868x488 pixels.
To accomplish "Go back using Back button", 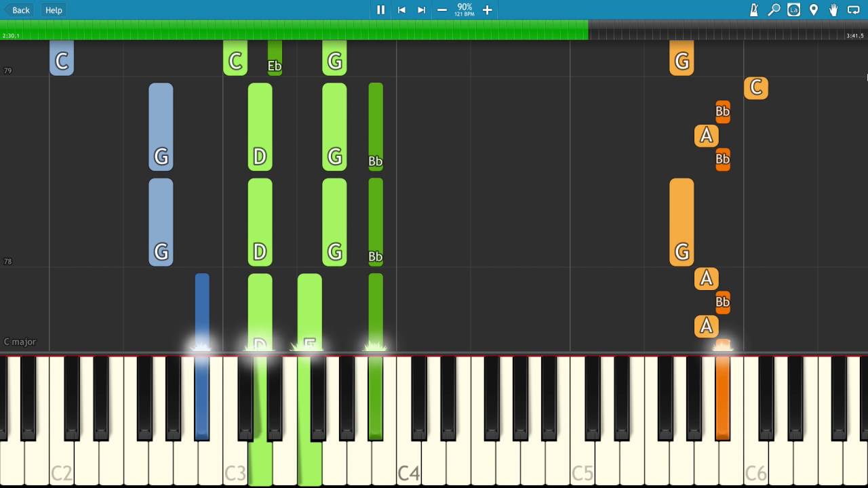I will 18,9.
